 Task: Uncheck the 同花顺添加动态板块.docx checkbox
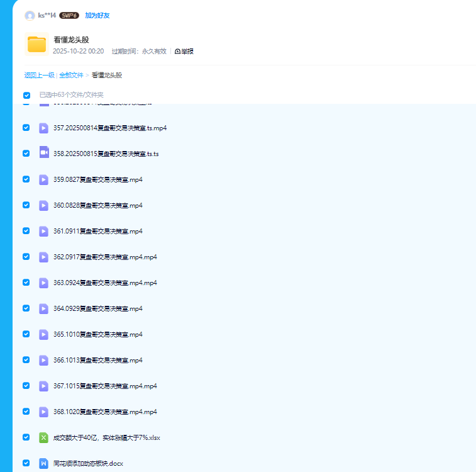26,463
